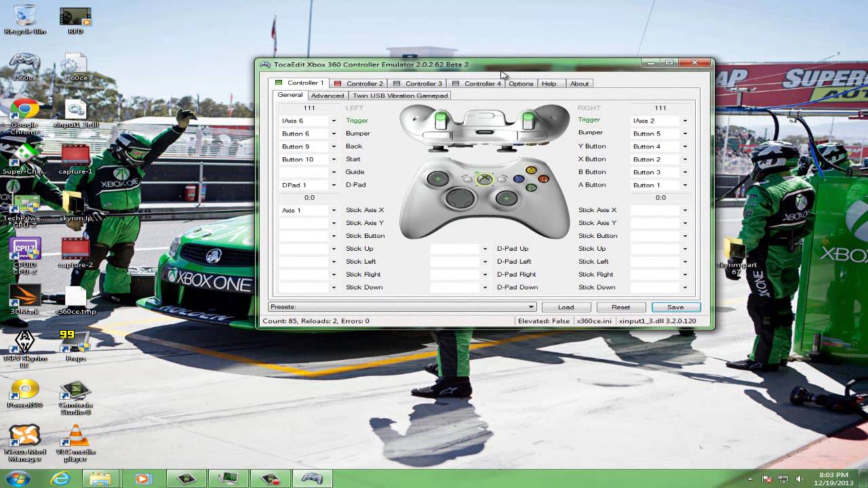Viewport: 868px width, 488px height.
Task: Switch to the Controller 3 tab
Action: [418, 83]
